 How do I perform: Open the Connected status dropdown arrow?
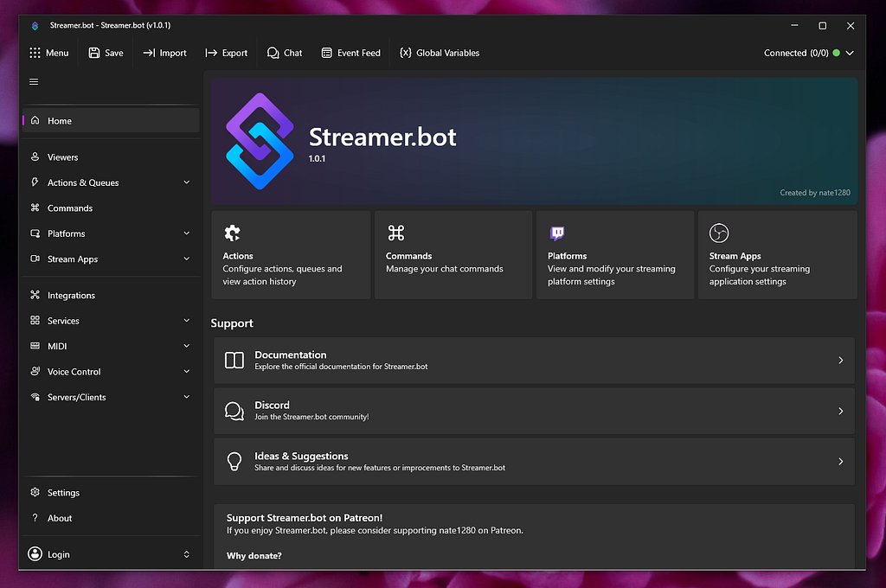pos(850,53)
